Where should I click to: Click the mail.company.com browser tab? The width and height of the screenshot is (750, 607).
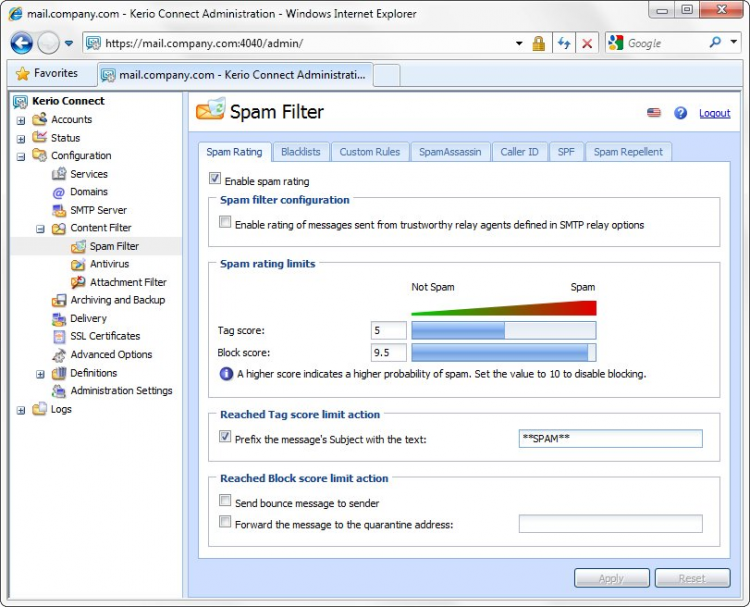(235, 75)
